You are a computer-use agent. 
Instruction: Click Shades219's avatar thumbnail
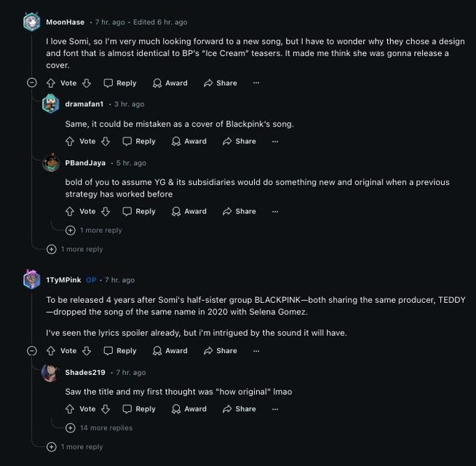(50, 372)
